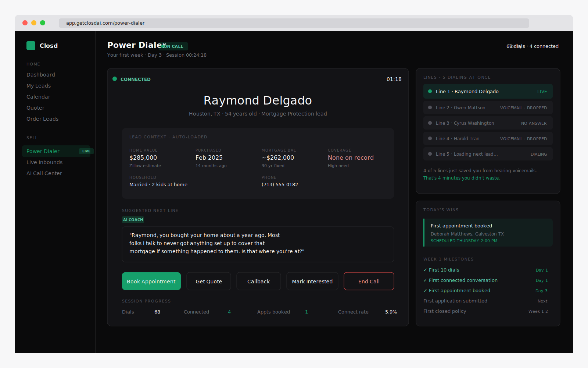Click the green Connected status dot
The width and height of the screenshot is (588, 368).
point(115,79)
